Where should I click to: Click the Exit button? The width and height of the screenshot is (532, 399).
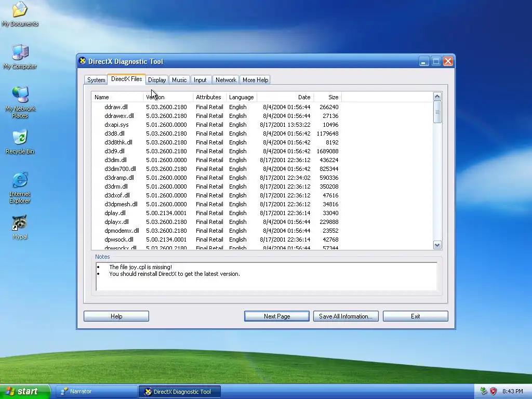(x=415, y=316)
